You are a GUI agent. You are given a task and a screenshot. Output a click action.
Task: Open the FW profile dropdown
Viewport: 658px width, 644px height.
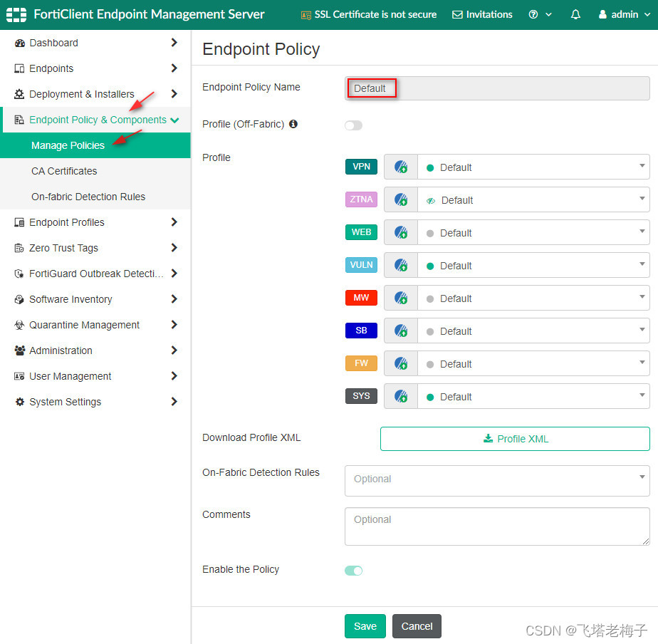click(x=533, y=363)
